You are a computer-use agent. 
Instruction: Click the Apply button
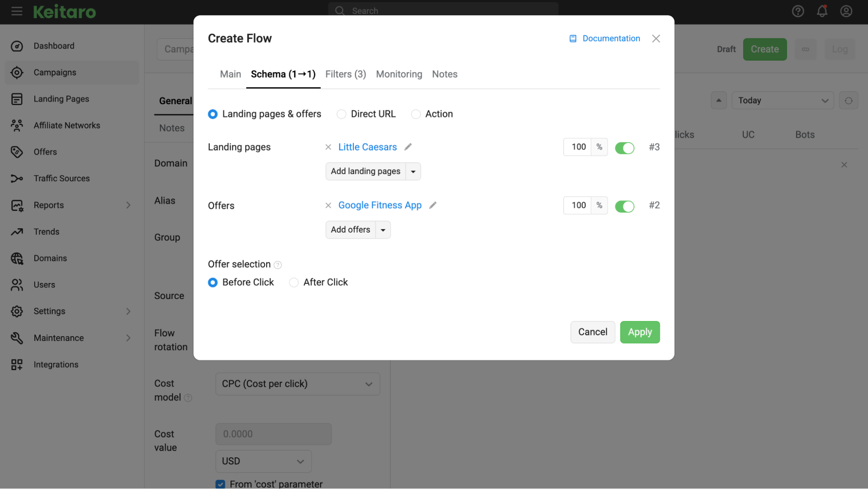(x=640, y=332)
